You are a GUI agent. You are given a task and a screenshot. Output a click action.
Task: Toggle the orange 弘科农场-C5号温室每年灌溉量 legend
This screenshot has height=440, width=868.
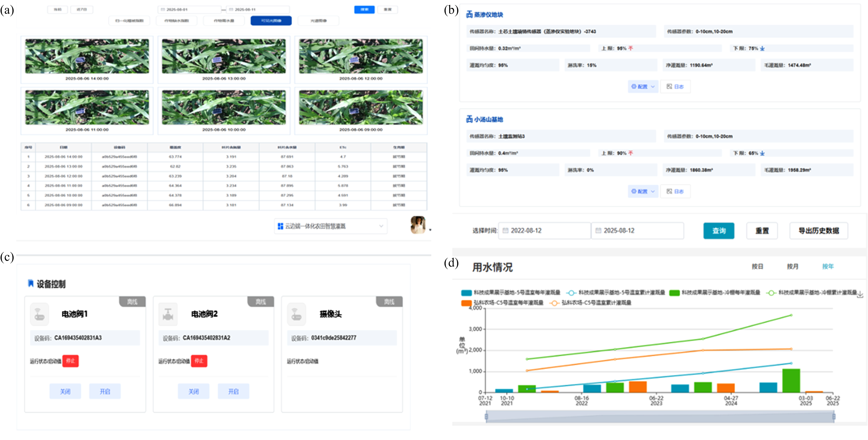click(466, 303)
